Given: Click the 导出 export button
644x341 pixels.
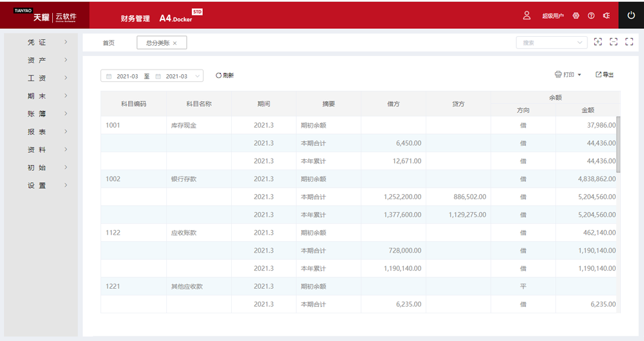Looking at the screenshot, I should [x=604, y=75].
